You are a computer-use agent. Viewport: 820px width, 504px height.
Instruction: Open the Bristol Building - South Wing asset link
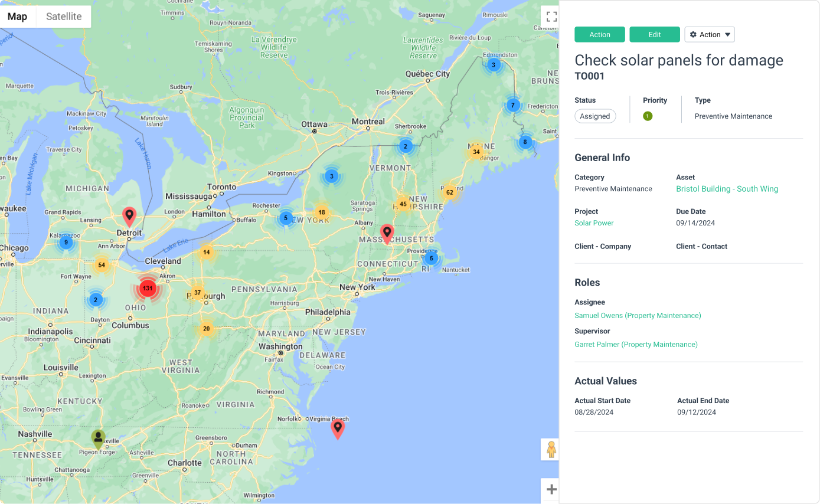pos(727,189)
